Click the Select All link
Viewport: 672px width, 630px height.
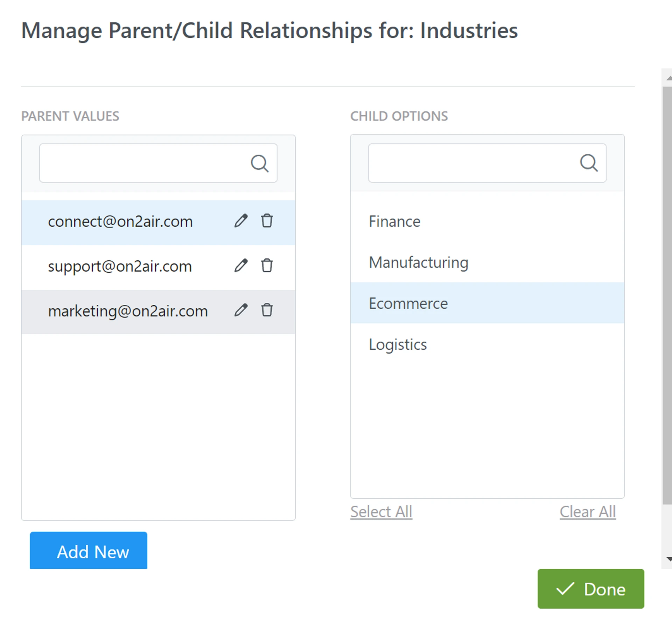pos(381,512)
